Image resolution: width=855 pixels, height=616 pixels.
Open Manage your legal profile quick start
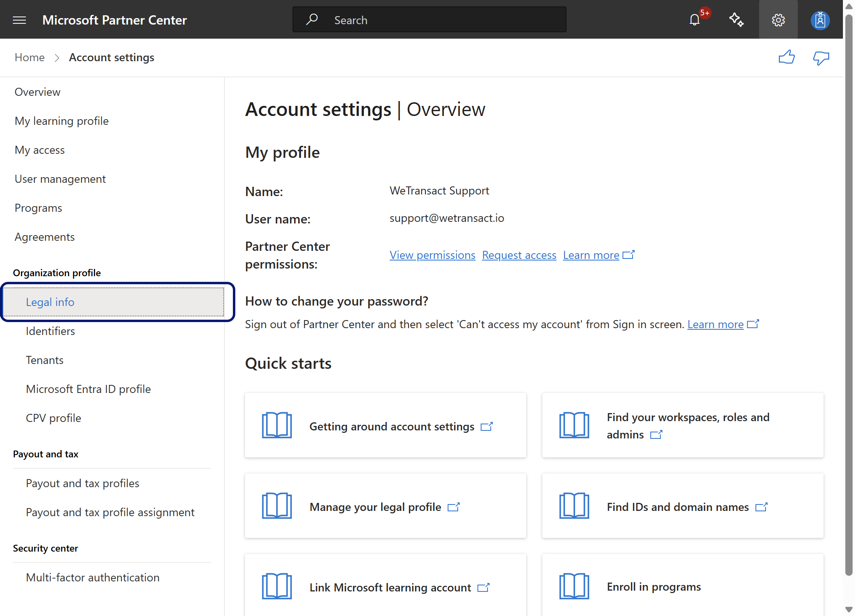click(385, 506)
